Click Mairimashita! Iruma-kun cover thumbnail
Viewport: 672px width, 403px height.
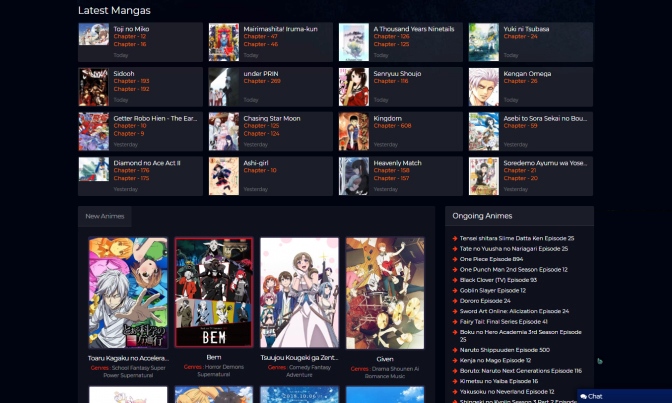point(224,42)
